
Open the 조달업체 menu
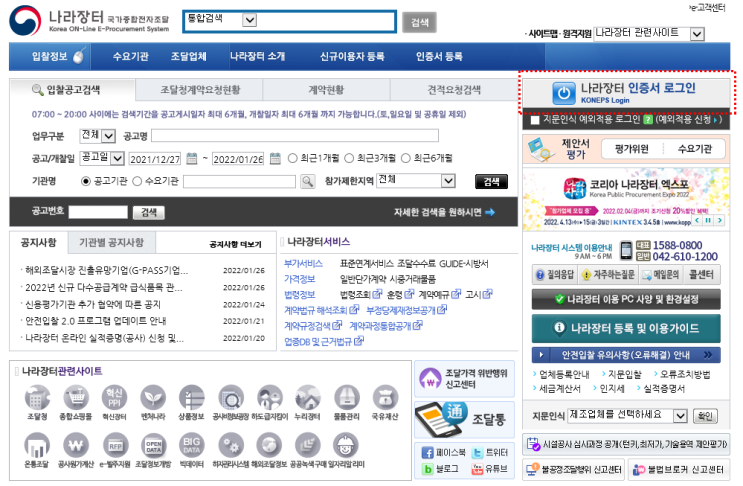[189, 57]
